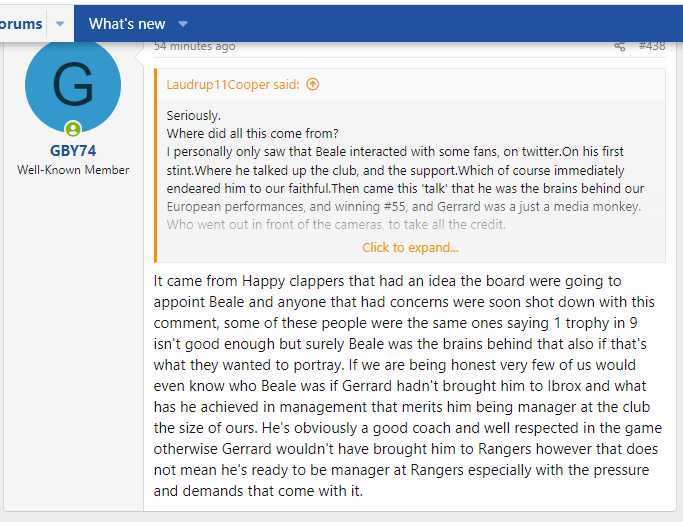Screen dimensions: 683x522
Task: Click the Well-Known Member user title
Action: point(73,170)
